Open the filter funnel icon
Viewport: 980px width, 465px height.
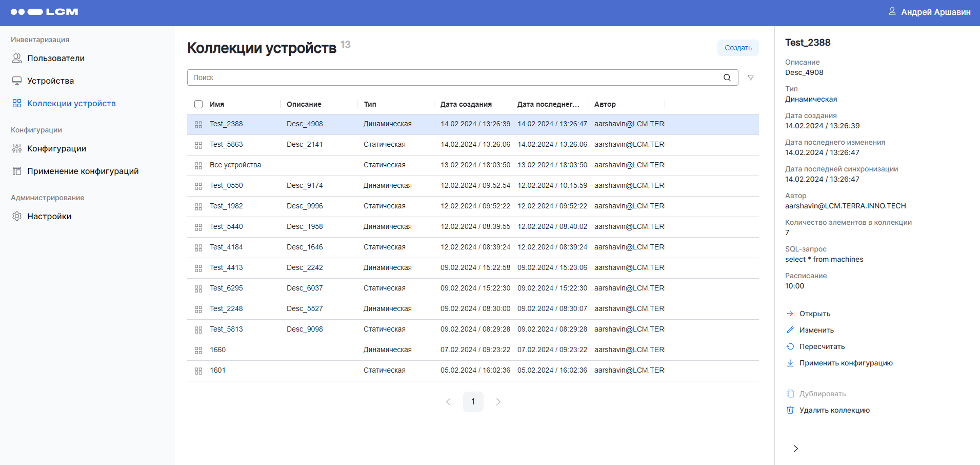pyautogui.click(x=750, y=77)
